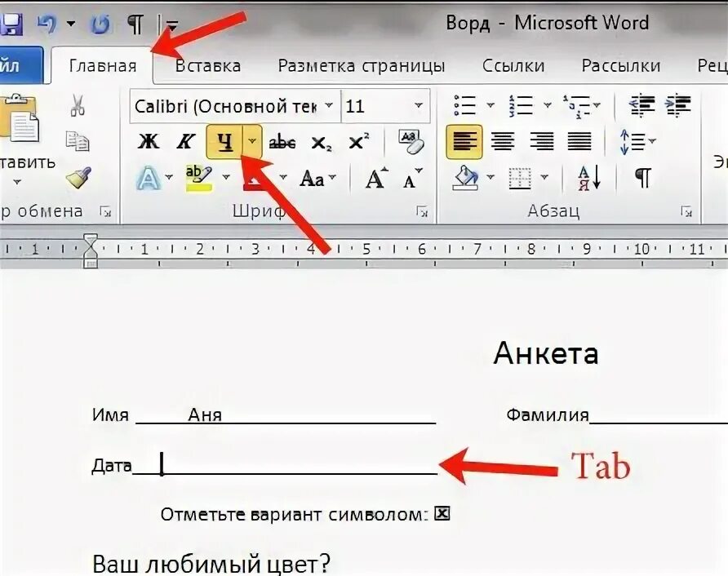Toggle pilcrow in the quick access toolbar
Viewport: 728px width, 576px height.
135,24
